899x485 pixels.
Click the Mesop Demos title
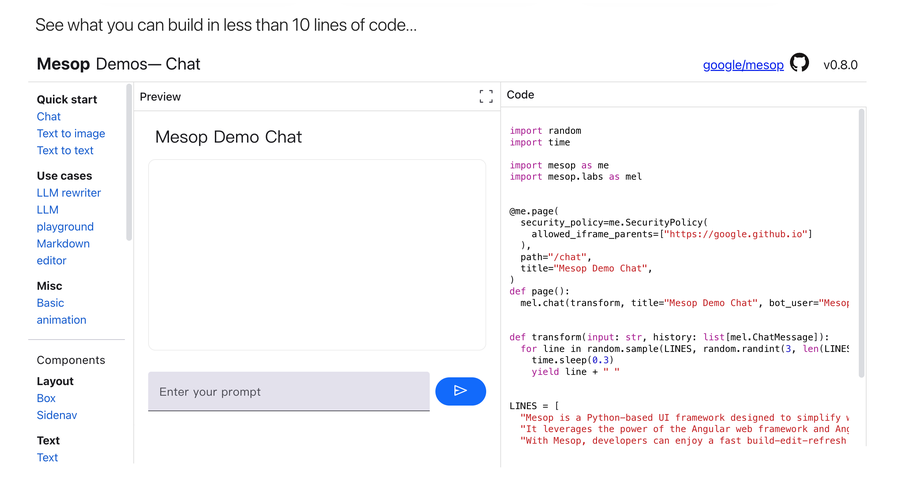pyautogui.click(x=118, y=64)
